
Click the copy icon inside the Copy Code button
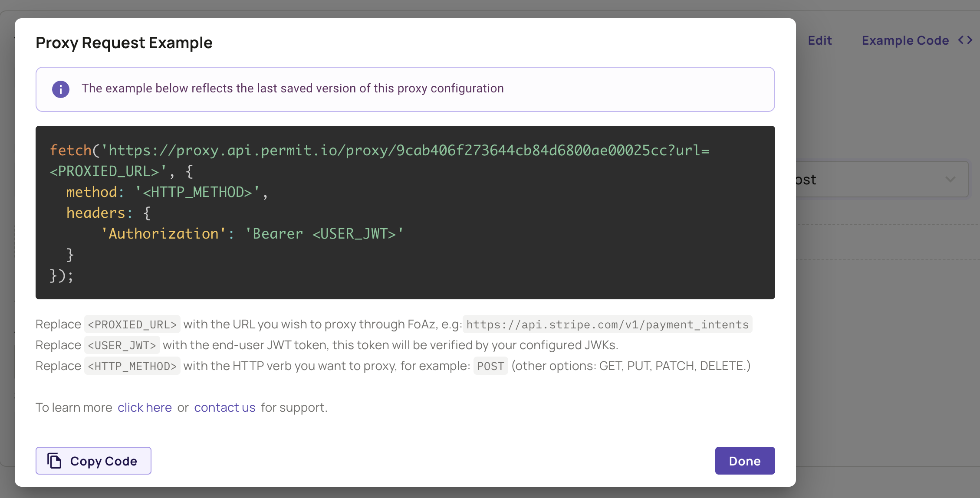click(54, 461)
